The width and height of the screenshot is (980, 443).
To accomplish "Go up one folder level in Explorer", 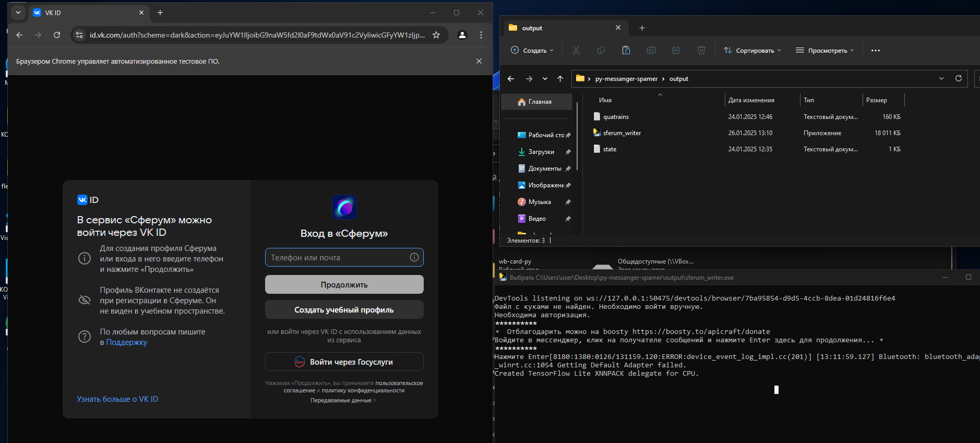I will point(560,79).
